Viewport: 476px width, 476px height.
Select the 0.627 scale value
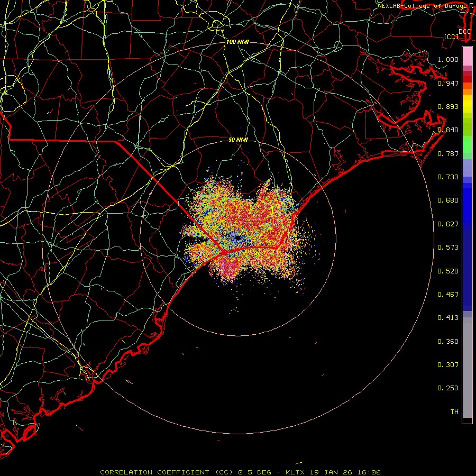tap(448, 224)
